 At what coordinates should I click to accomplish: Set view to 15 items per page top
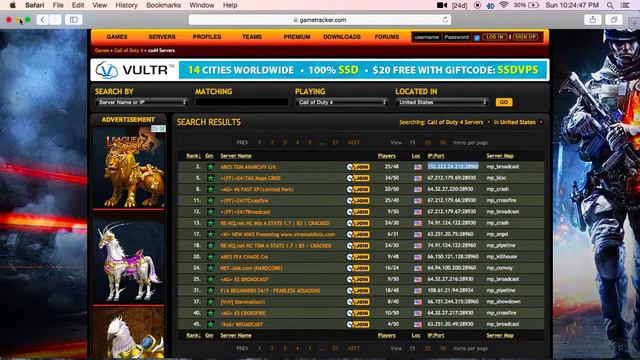point(412,142)
